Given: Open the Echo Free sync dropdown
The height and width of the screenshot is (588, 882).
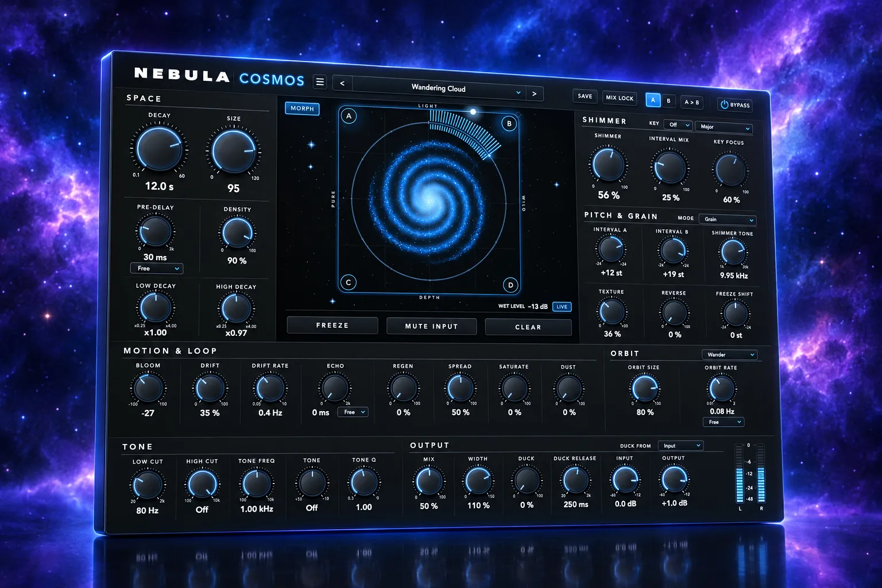Looking at the screenshot, I should click(x=352, y=412).
